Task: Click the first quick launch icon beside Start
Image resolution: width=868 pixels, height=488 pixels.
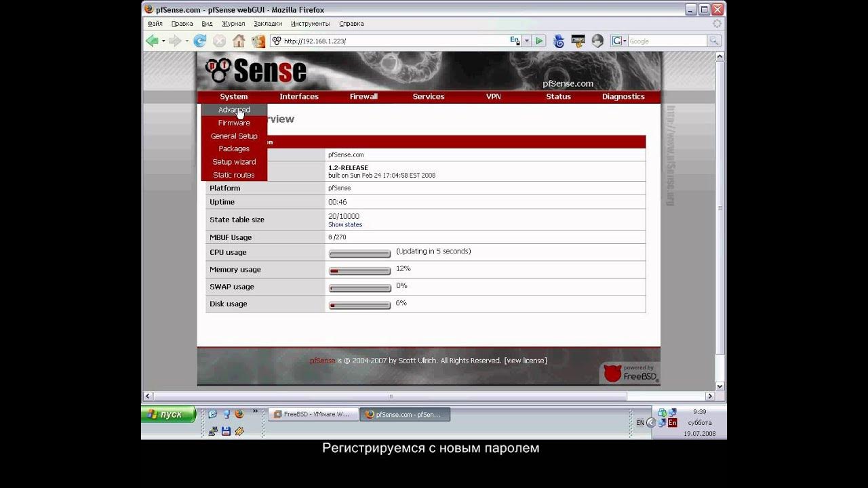Action: pyautogui.click(x=212, y=414)
